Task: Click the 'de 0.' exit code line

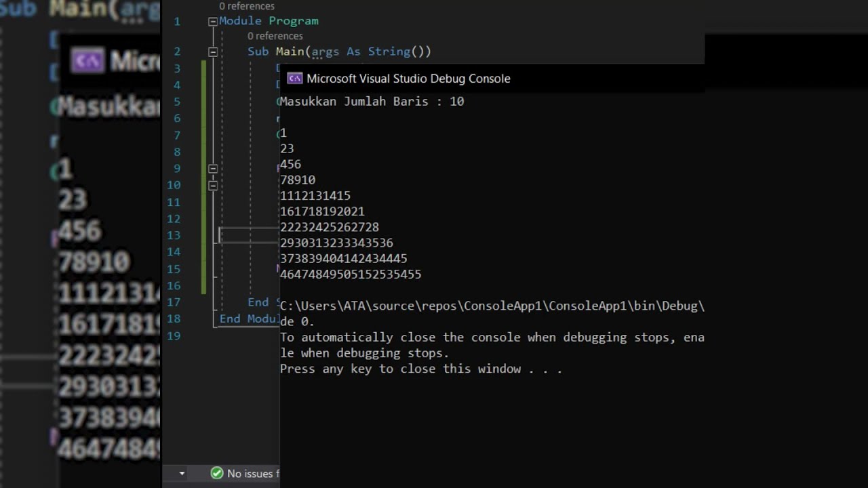Action: (297, 322)
